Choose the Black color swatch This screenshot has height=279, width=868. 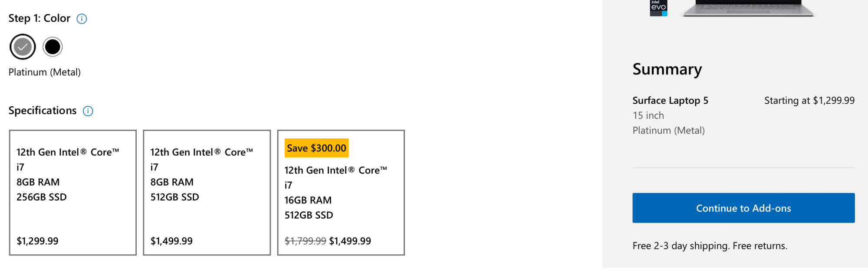[53, 47]
